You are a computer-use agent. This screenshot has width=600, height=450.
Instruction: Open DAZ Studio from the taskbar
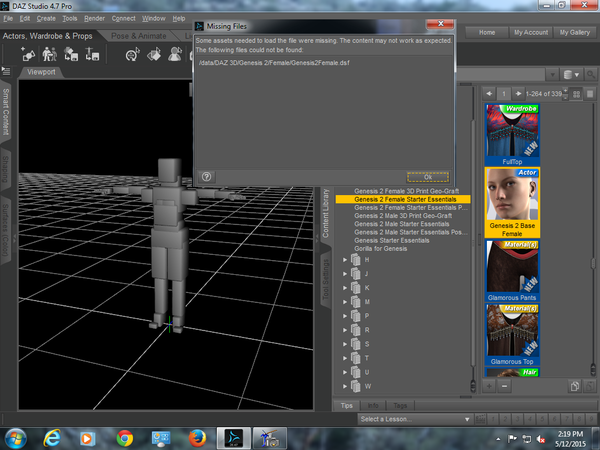tap(233, 438)
